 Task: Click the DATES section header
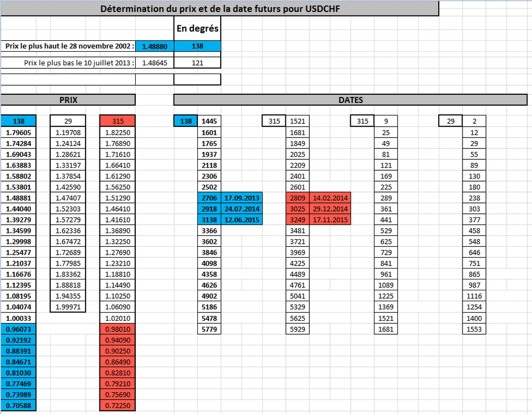[350, 100]
